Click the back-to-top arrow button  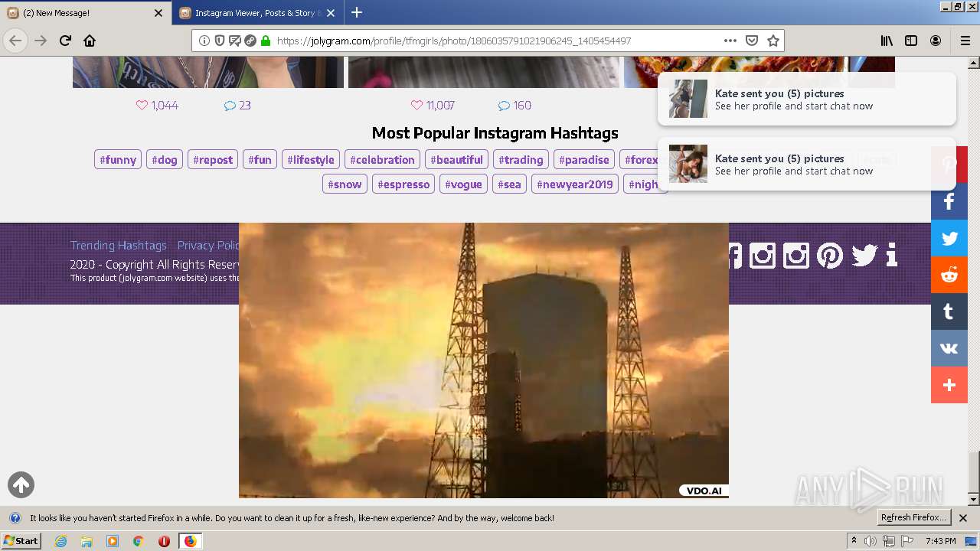point(21,484)
